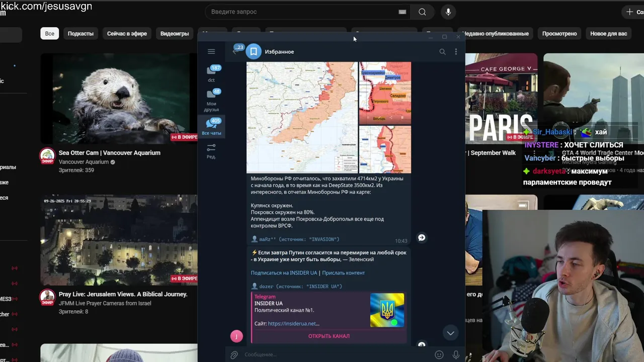The width and height of the screenshot is (644, 362).
Task: Click the YouTube search field
Action: [308, 12]
